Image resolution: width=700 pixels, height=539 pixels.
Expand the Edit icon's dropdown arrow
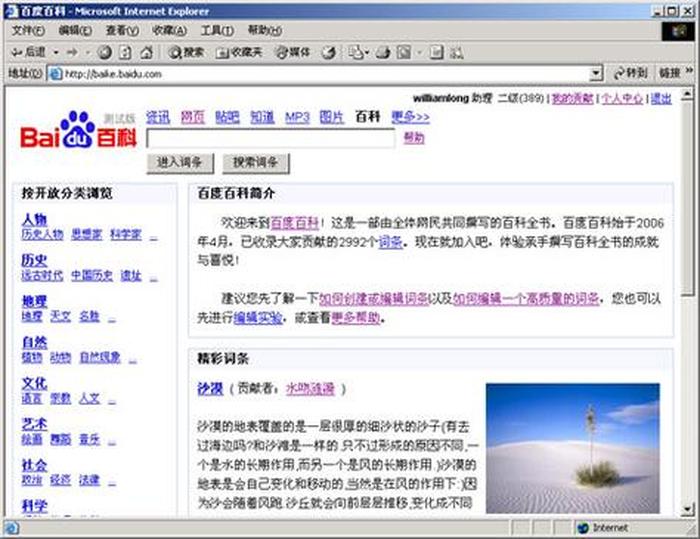419,53
